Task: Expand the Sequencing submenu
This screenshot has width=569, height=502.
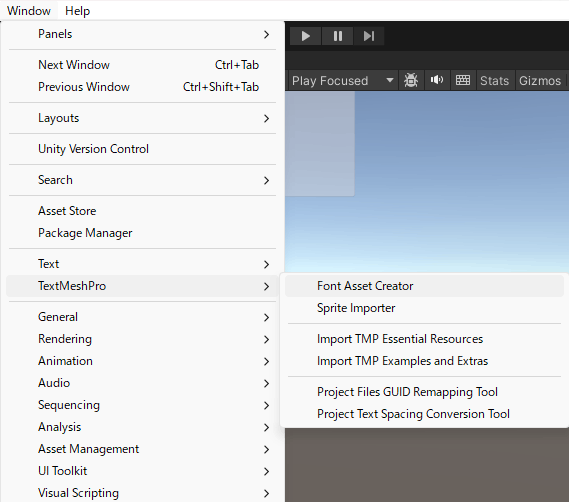Action: point(142,405)
